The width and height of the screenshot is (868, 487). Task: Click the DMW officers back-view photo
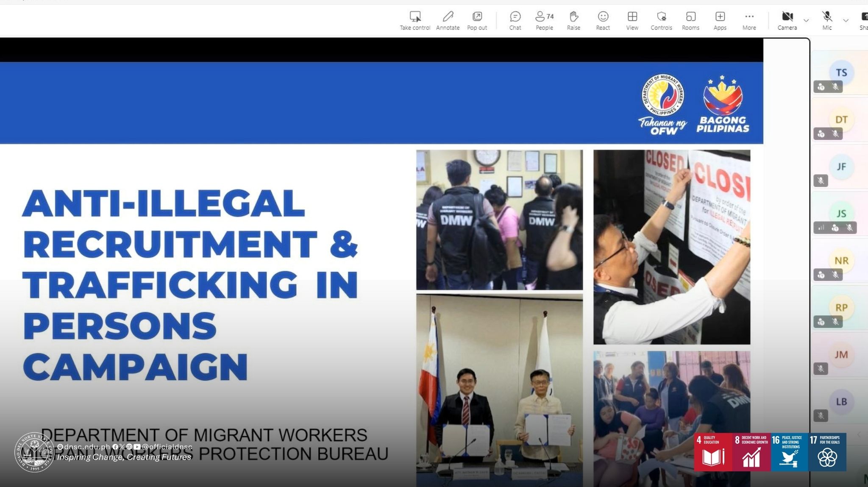(x=499, y=220)
